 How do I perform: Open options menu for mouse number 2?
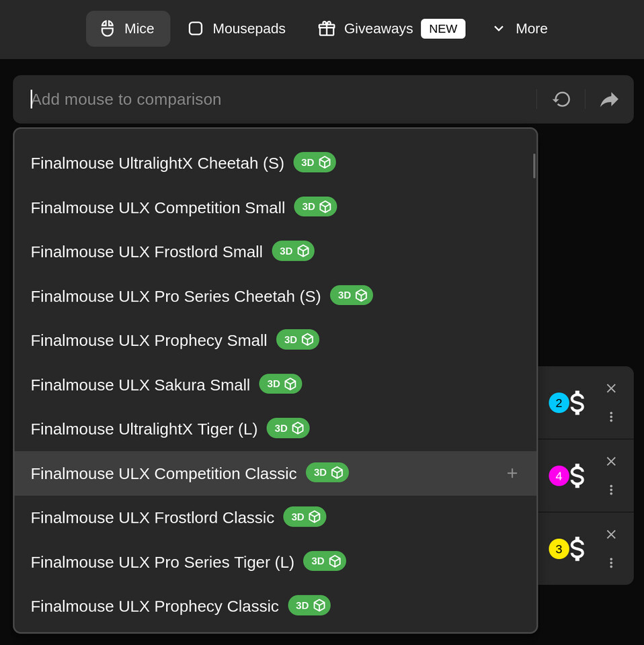(x=611, y=417)
